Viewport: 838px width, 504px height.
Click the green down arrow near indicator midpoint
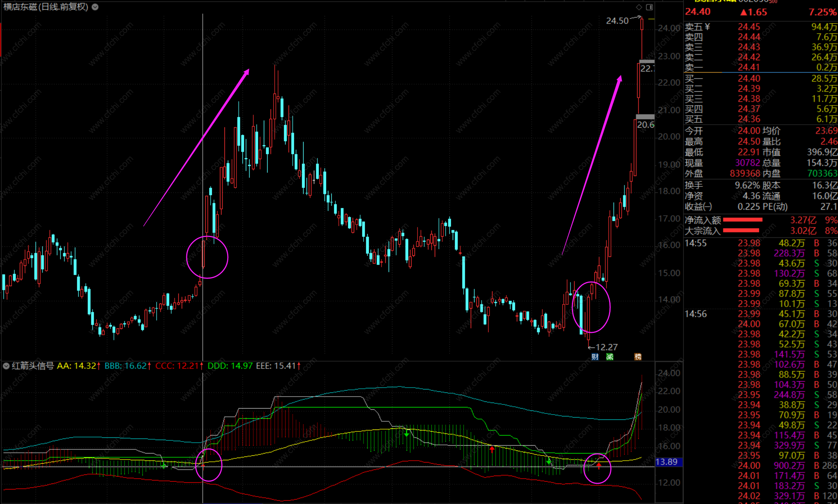[407, 434]
